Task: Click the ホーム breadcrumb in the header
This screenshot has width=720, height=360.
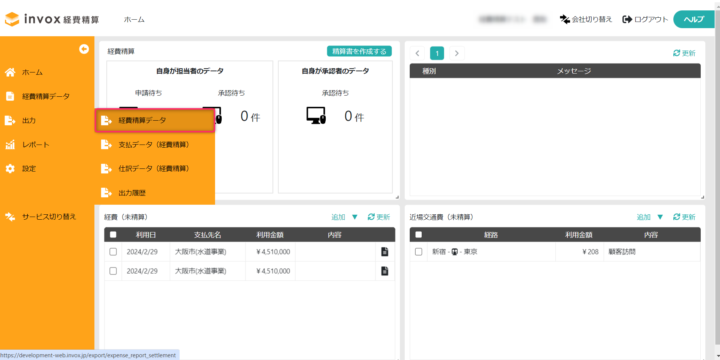Action: 134,20
